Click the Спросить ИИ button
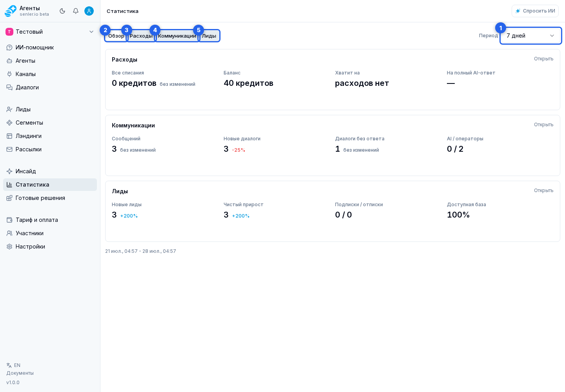Image resolution: width=565 pixels, height=392 pixels. (535, 11)
